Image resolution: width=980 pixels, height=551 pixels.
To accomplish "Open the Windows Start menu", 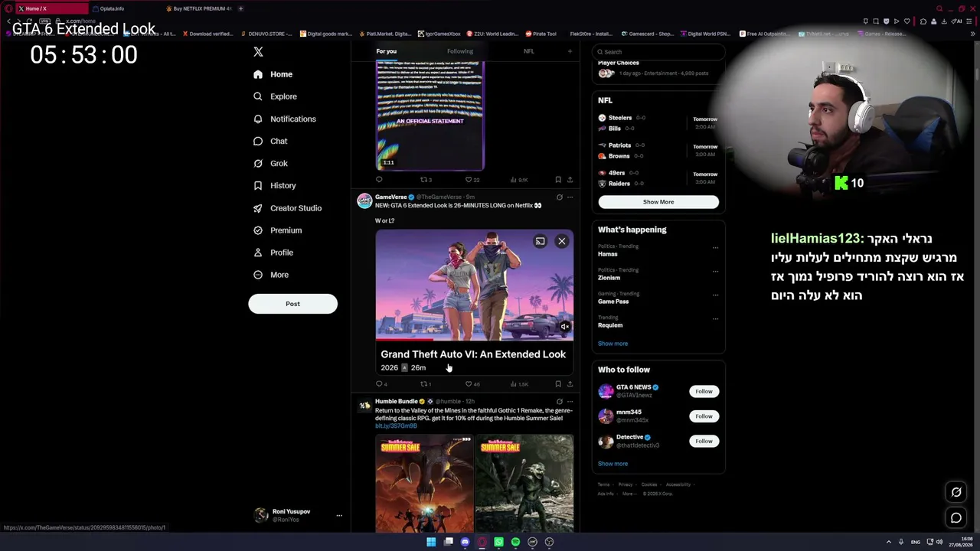I will click(431, 542).
